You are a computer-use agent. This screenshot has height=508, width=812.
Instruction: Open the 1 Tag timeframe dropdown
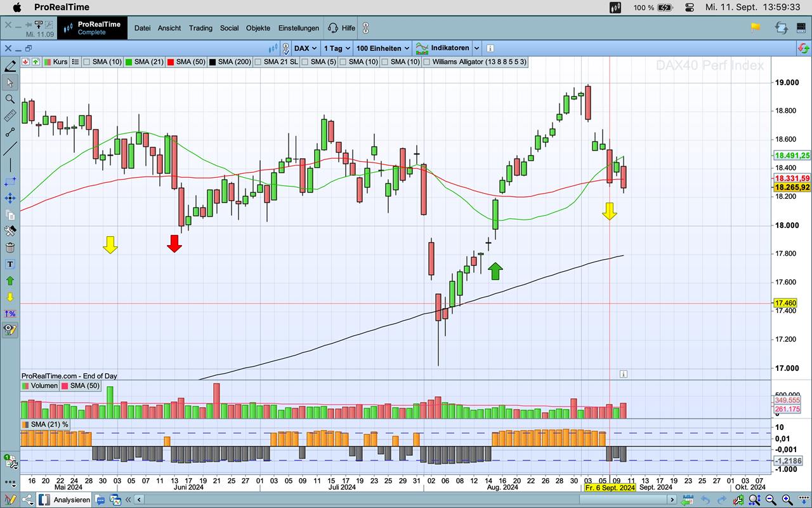click(336, 48)
